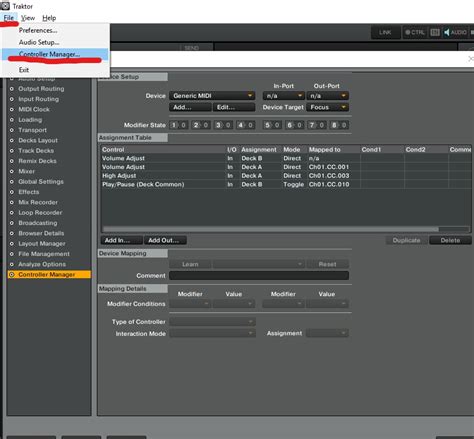474x439 pixels.
Task: Click the Toggle mode cell
Action: (x=294, y=184)
